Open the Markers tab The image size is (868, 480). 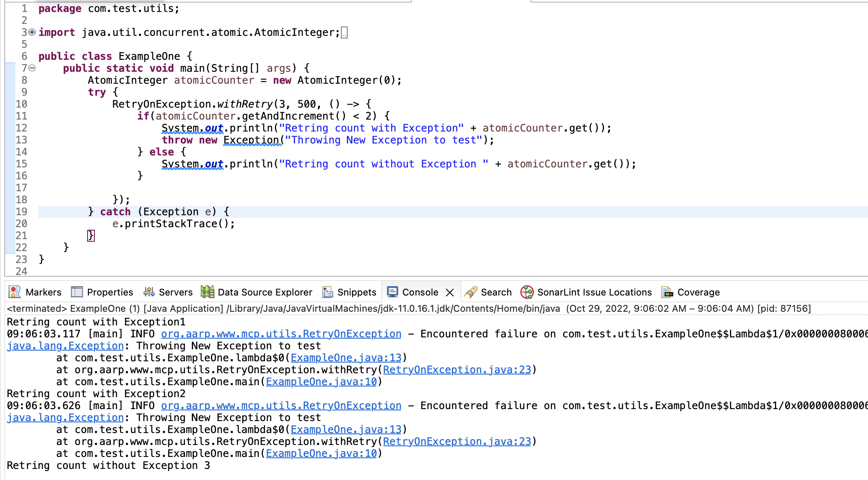pos(35,292)
